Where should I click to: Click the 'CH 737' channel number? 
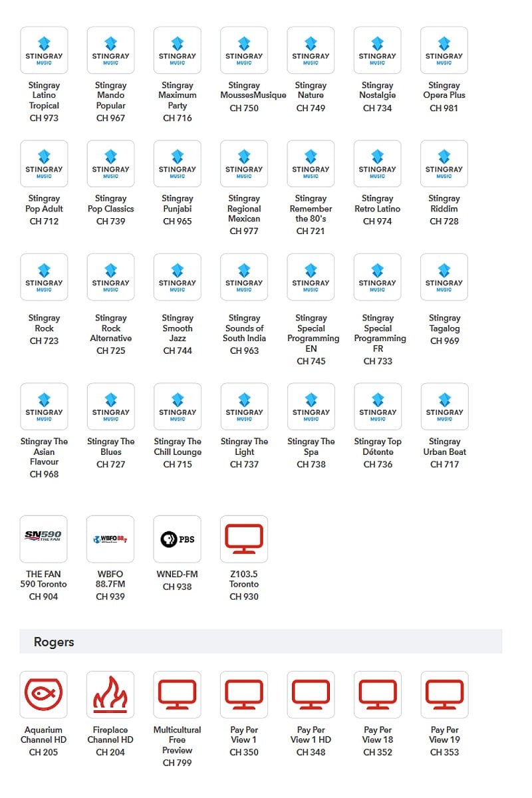(244, 464)
